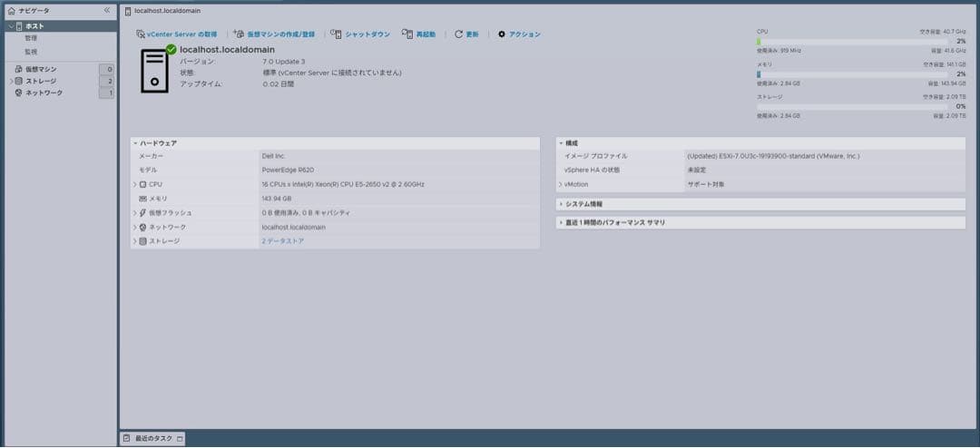The width and height of the screenshot is (980, 448).
Task: Click the アクション gear icon
Action: [501, 34]
